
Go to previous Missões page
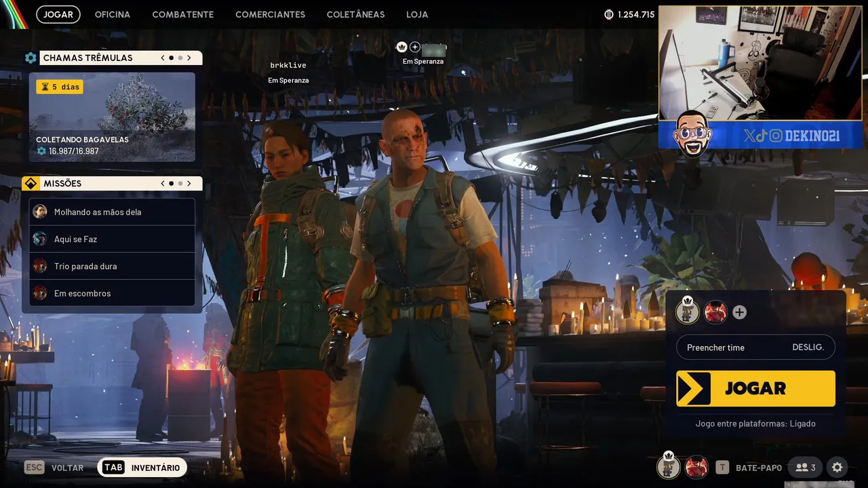point(163,183)
